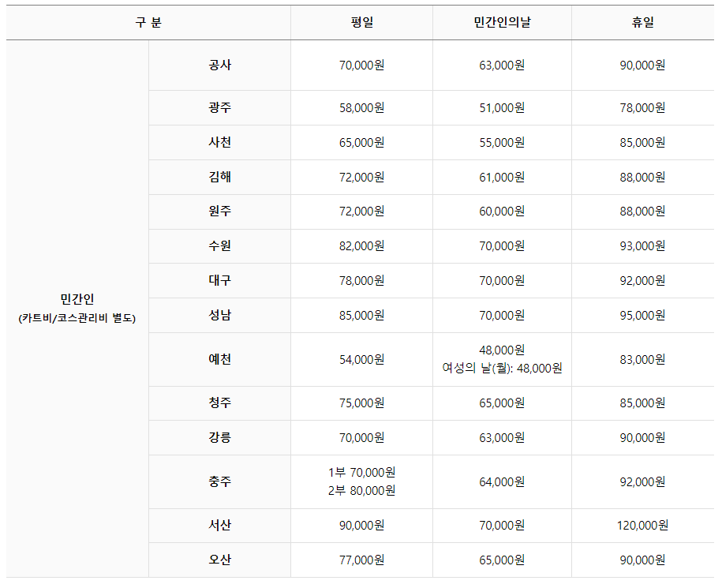This screenshot has width=722, height=588.
Task: Click 사천 weekday price 65,000원
Action: tap(362, 143)
